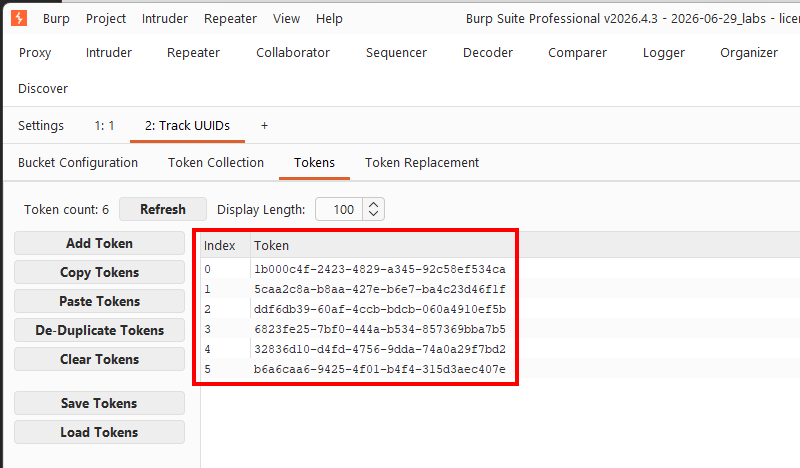Open the Burp menu

56,19
